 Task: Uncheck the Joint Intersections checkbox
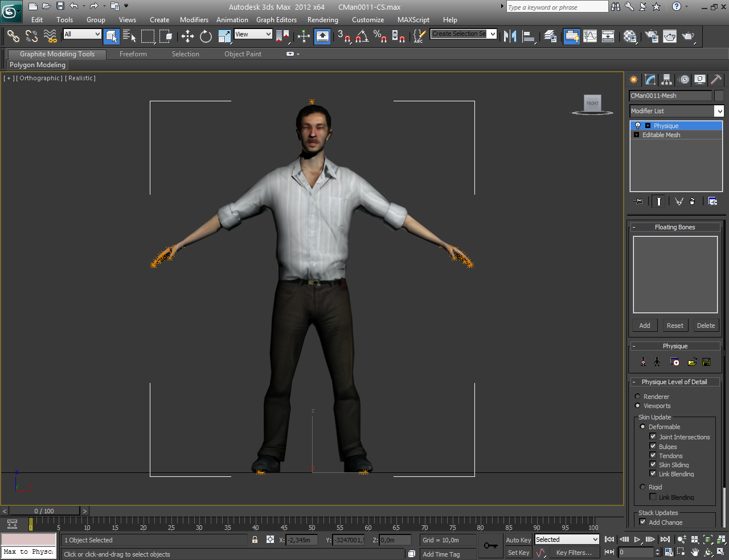click(653, 437)
